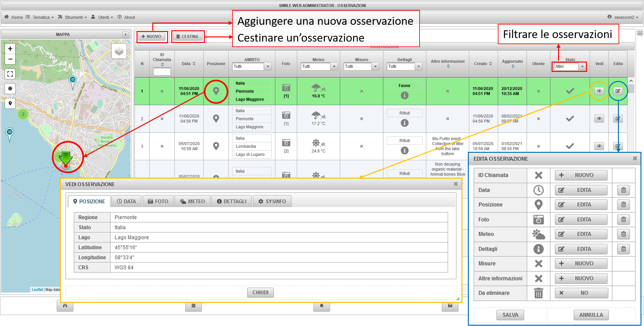
Task: Switch to the METEO tab
Action: pyautogui.click(x=193, y=202)
